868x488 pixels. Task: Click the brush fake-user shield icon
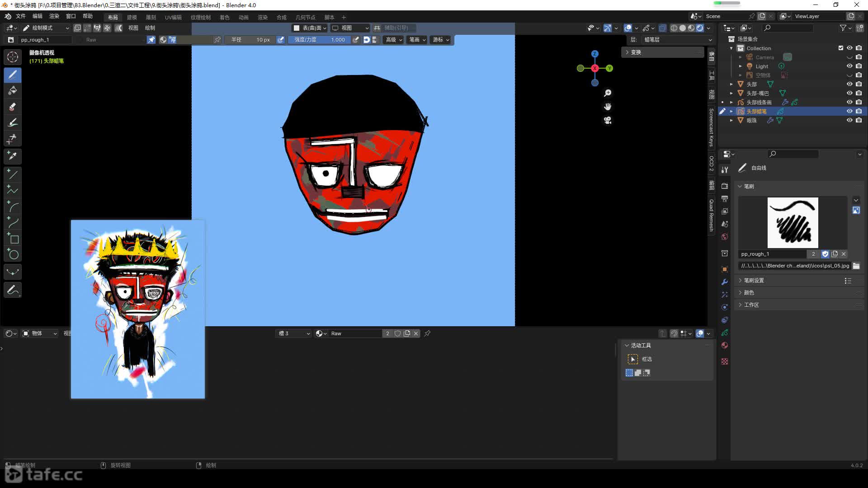point(825,254)
